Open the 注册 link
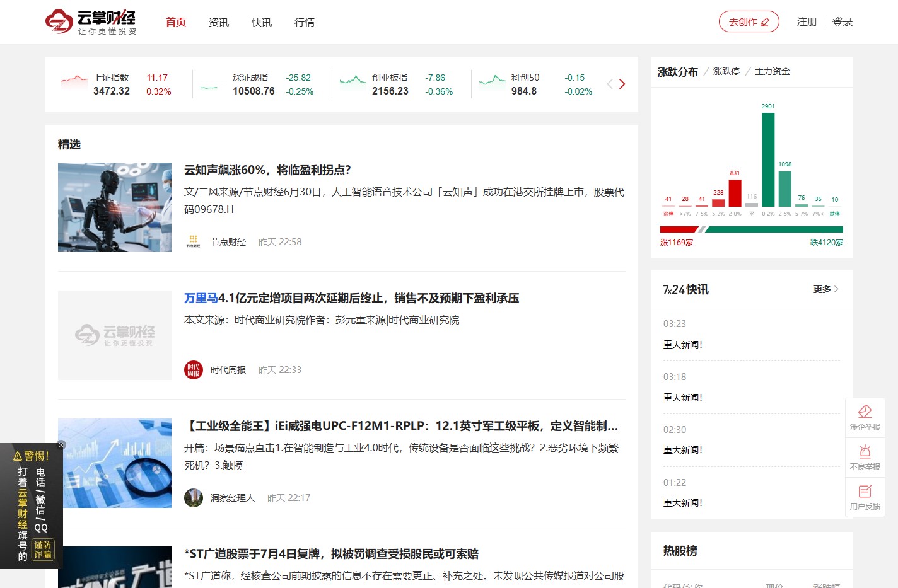Screen dimensions: 898x588 (807, 21)
